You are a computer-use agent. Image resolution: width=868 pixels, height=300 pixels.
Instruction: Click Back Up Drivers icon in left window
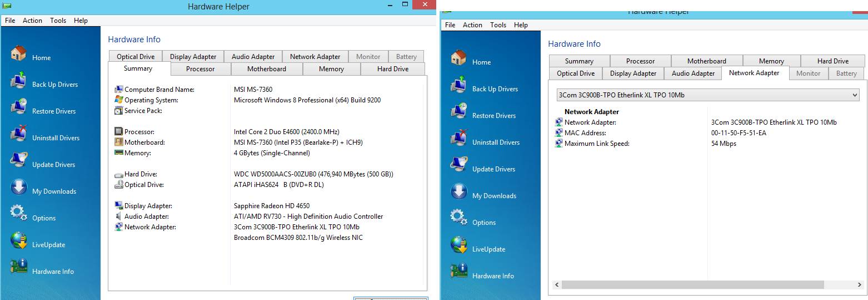(18, 80)
